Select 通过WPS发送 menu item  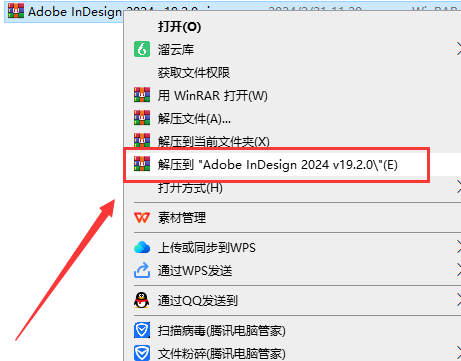click(195, 271)
